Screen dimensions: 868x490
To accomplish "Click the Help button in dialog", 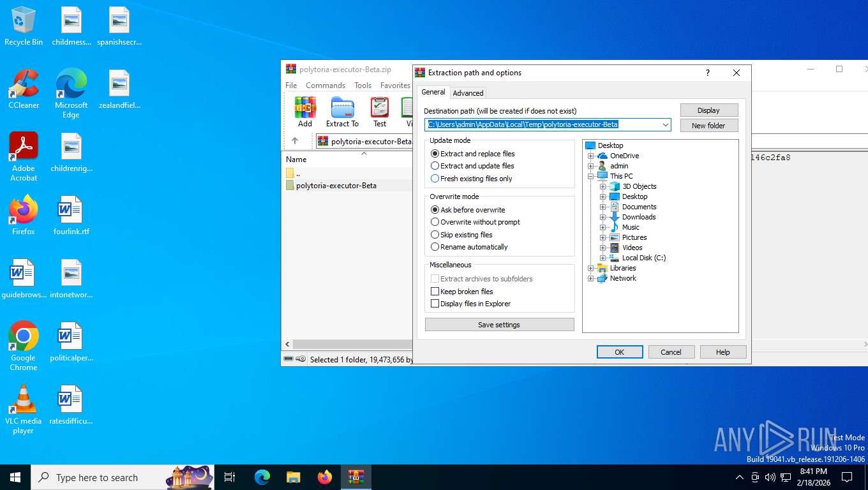I will pyautogui.click(x=722, y=352).
